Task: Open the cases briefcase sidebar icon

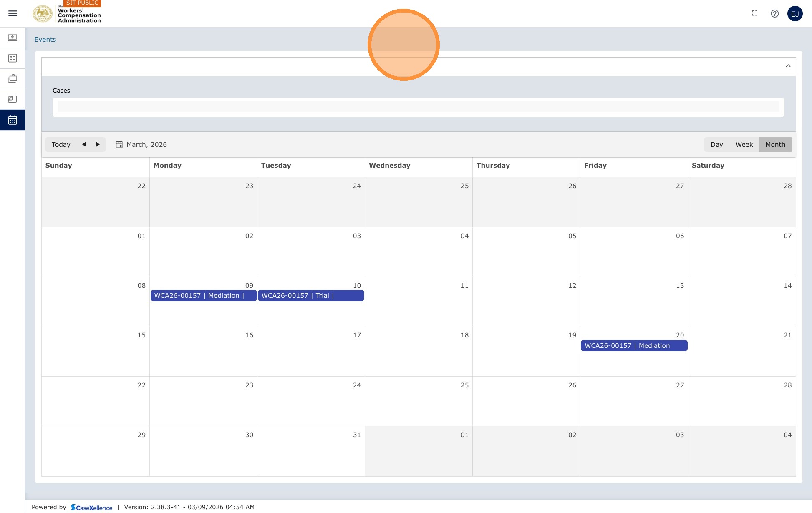Action: [x=13, y=78]
